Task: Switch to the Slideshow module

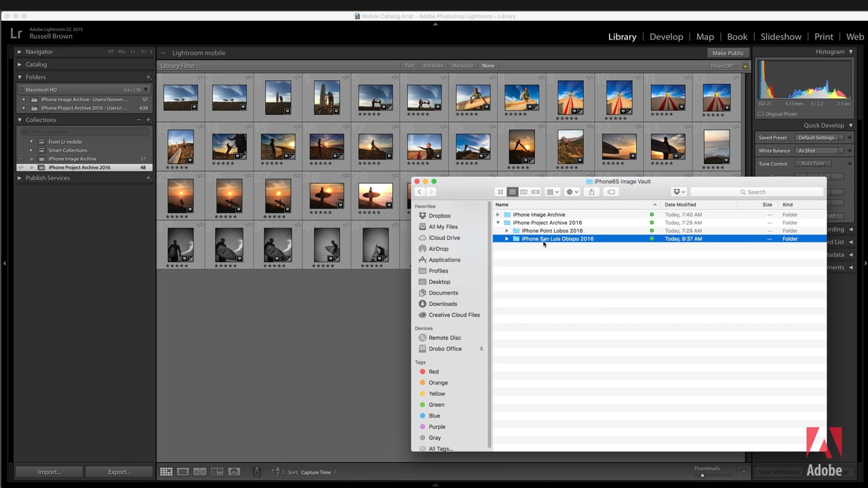Action: (x=781, y=37)
